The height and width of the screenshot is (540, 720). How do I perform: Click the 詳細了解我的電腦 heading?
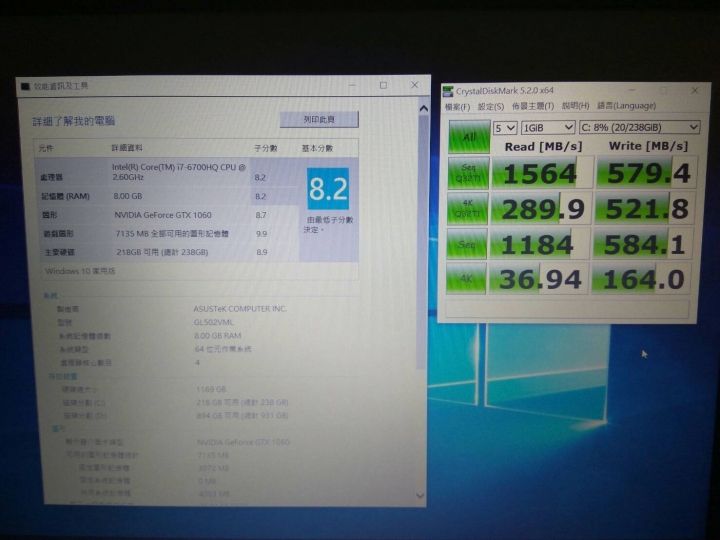[73, 121]
